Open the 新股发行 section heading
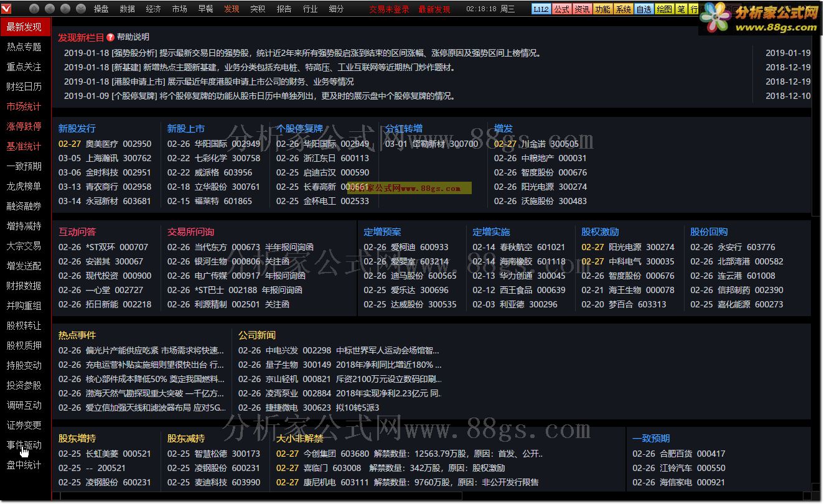Viewport: 824px width, 504px height. point(77,128)
